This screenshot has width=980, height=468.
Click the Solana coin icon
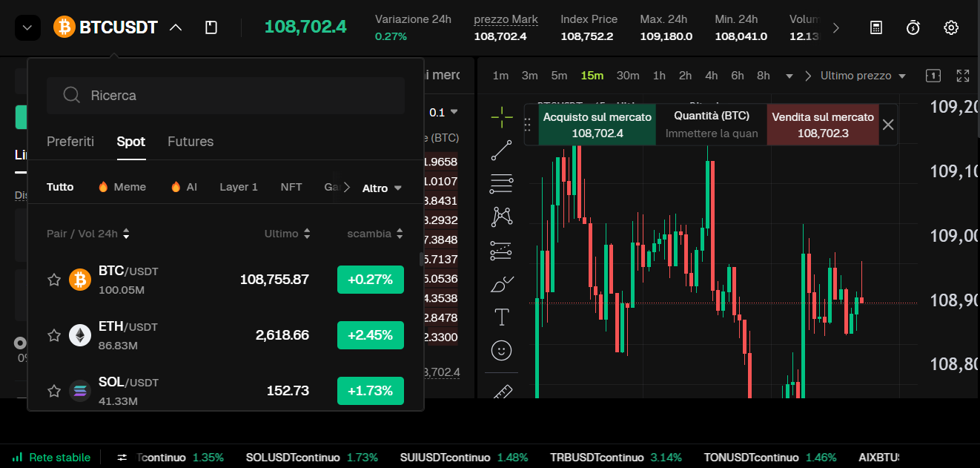[x=80, y=391]
